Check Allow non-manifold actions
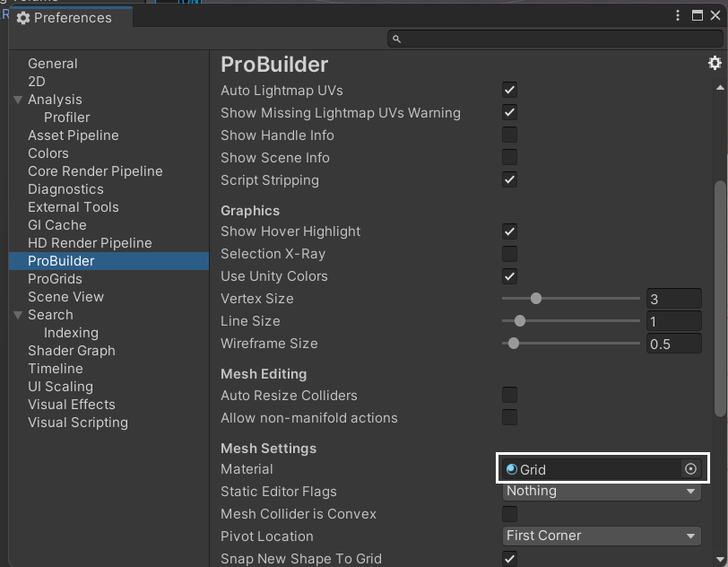Image resolution: width=728 pixels, height=567 pixels. (509, 417)
